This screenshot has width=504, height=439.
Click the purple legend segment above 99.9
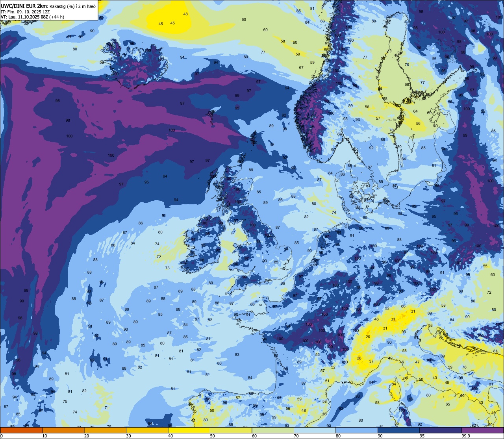pyautogui.click(x=482, y=430)
